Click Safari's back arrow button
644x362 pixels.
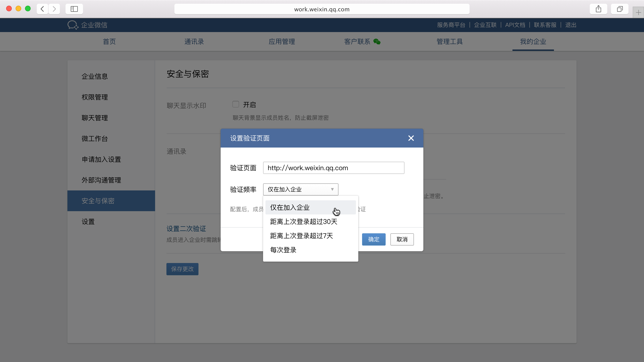[x=42, y=9]
